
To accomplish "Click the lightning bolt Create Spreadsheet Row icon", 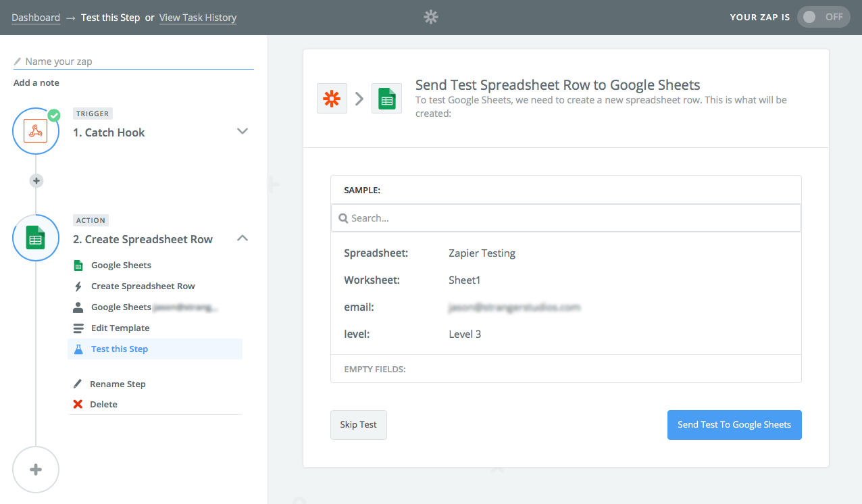I will pos(78,286).
